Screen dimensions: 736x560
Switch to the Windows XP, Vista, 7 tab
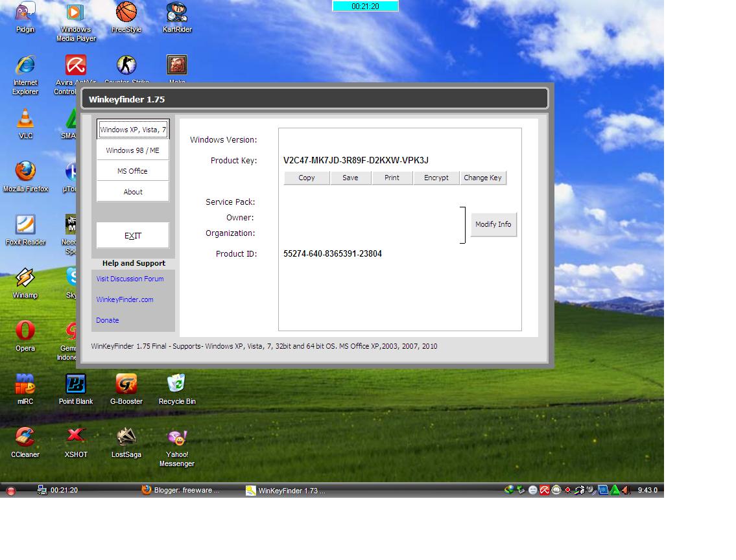click(133, 130)
